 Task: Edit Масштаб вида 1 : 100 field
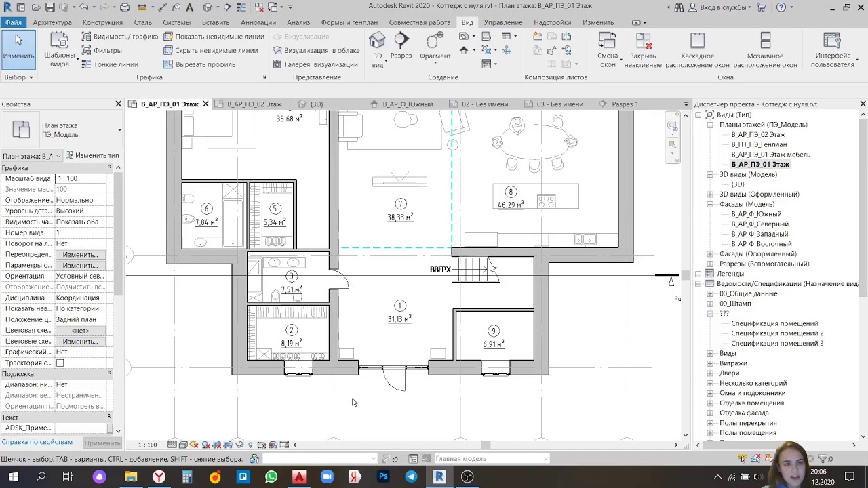[x=81, y=178]
